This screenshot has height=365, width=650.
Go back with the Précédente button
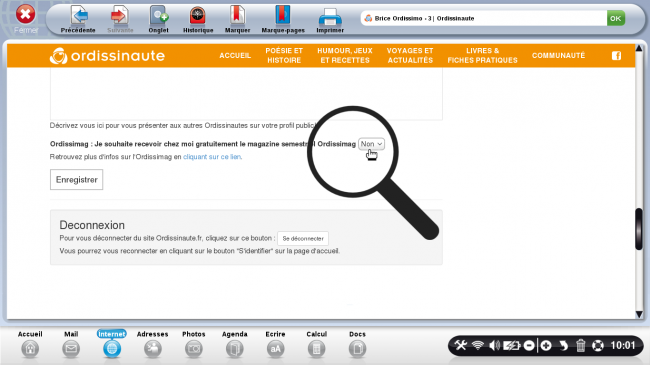coord(78,19)
